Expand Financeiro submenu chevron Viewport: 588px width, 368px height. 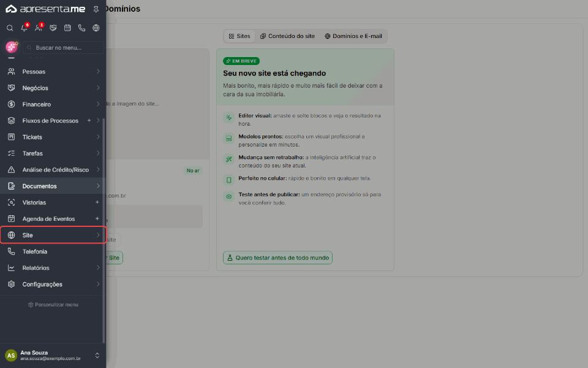98,104
